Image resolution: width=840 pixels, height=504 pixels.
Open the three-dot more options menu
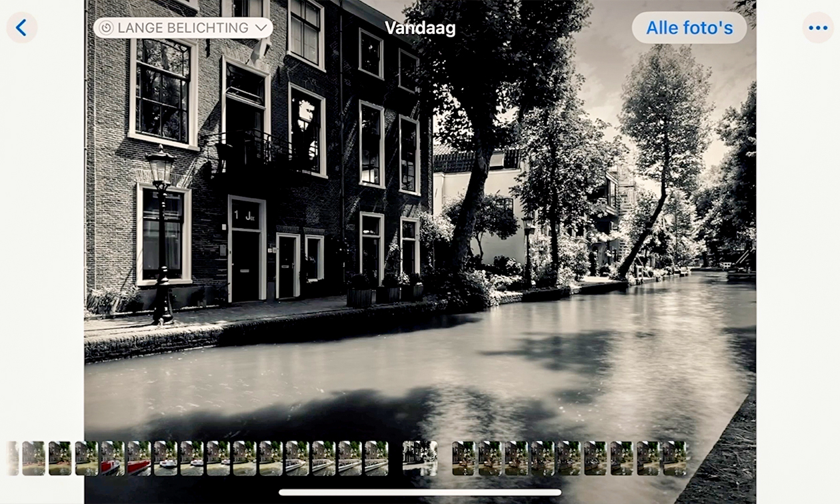(x=817, y=27)
